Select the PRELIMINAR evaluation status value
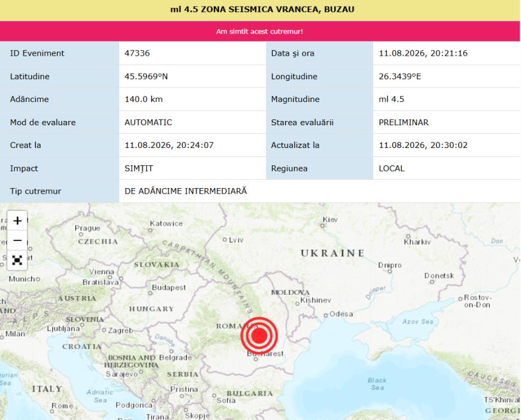Image resolution: width=521 pixels, height=420 pixels. point(404,122)
